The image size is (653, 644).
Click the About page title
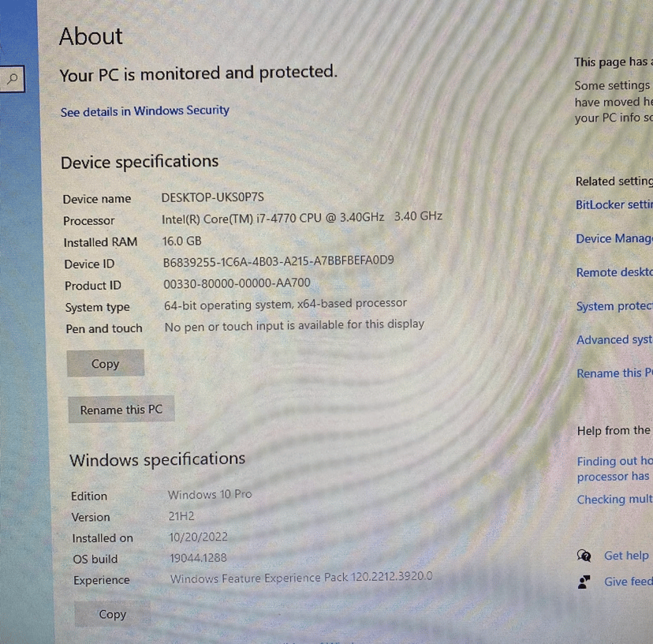click(x=91, y=36)
